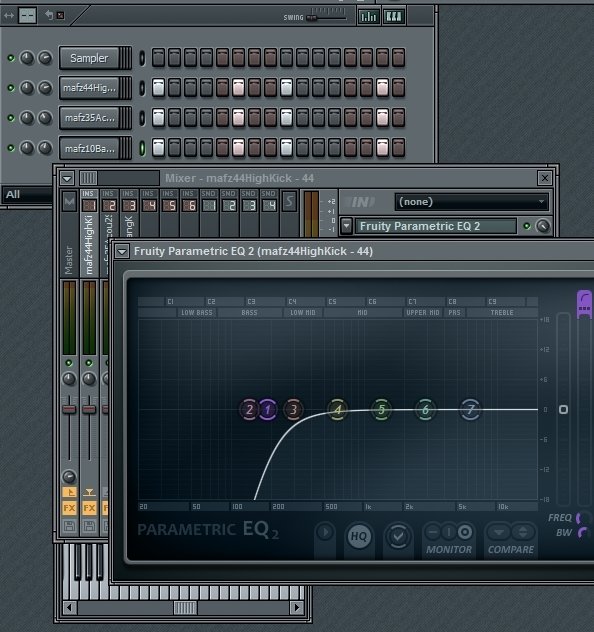Select send track 2 in mixer
The height and width of the screenshot is (632, 594).
229,205
